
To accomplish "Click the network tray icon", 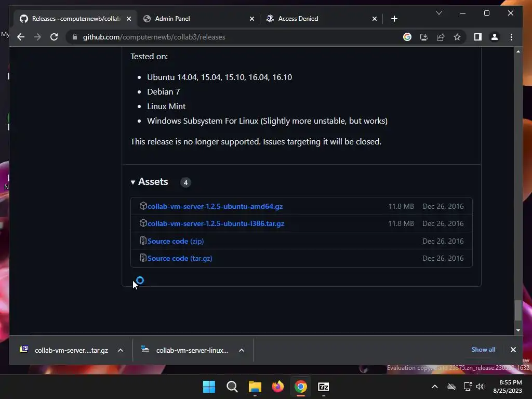I will 468,387.
